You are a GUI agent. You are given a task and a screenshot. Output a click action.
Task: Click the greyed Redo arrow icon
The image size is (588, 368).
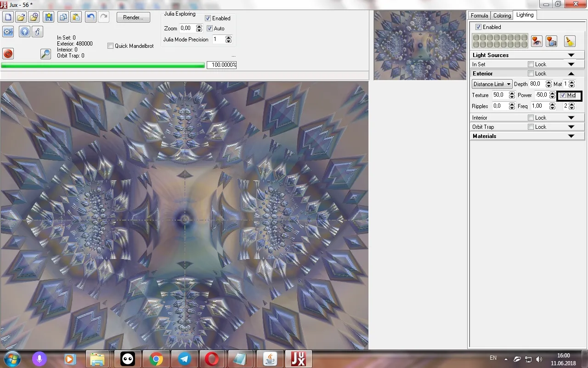(x=104, y=17)
